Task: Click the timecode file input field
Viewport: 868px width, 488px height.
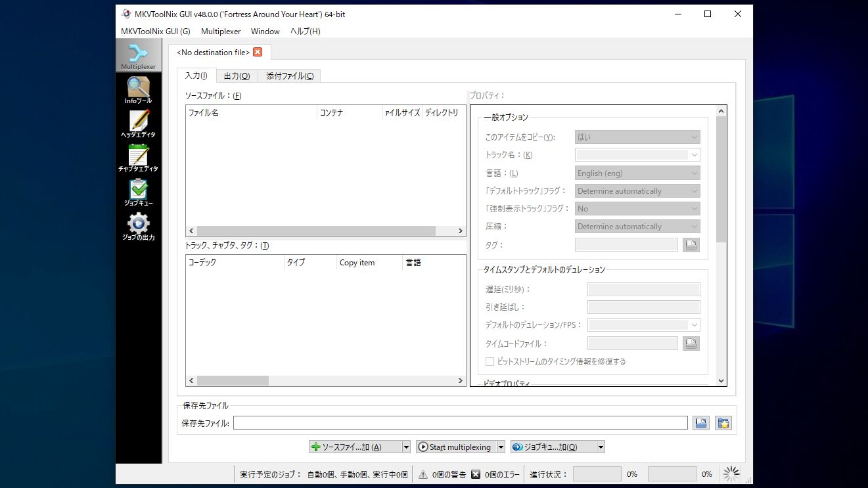Action: pyautogui.click(x=633, y=344)
